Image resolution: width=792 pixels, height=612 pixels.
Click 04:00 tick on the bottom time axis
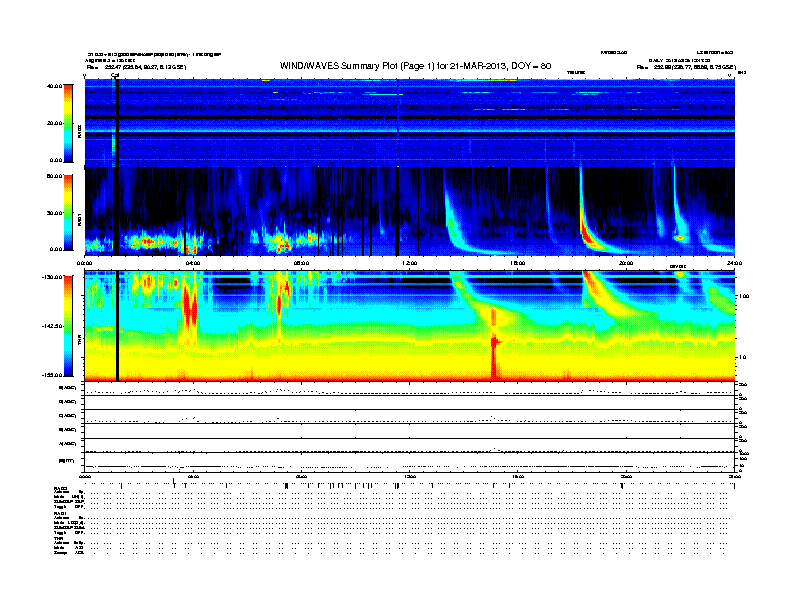(x=193, y=476)
